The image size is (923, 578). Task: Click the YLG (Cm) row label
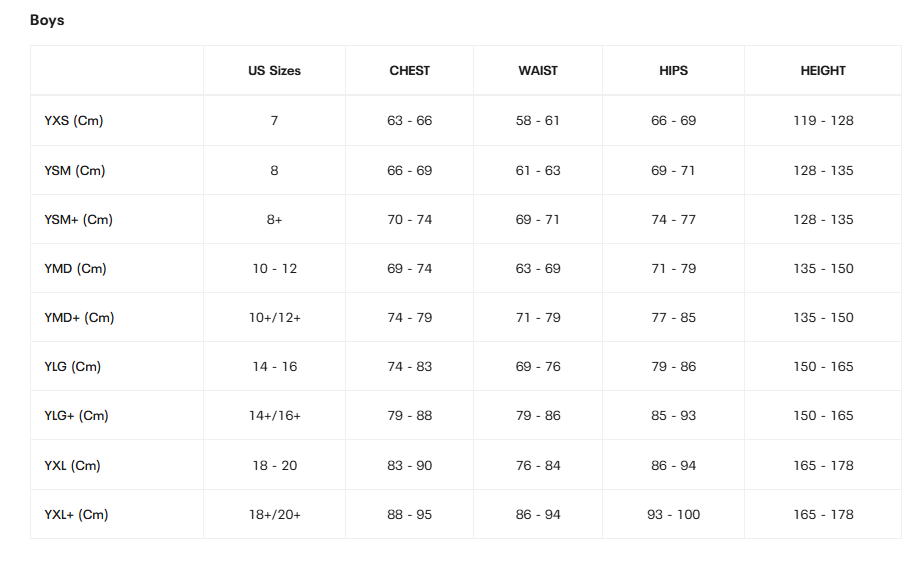[x=73, y=367]
